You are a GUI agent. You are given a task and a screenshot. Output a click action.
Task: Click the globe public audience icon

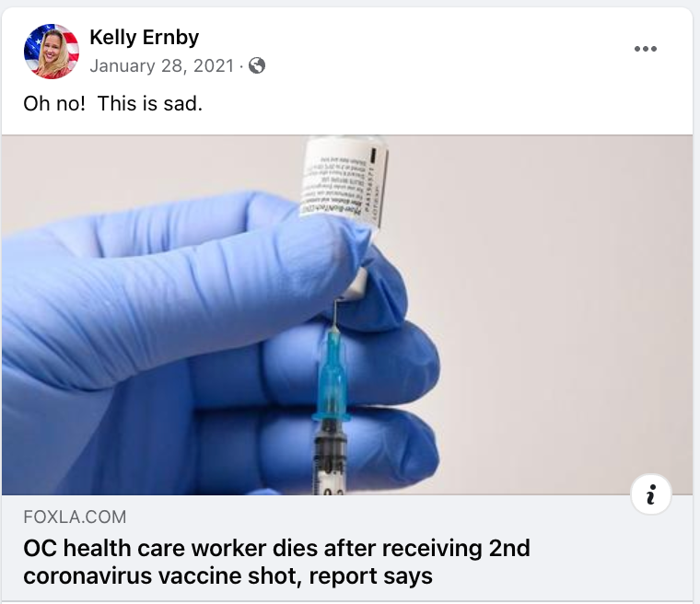coord(257,65)
